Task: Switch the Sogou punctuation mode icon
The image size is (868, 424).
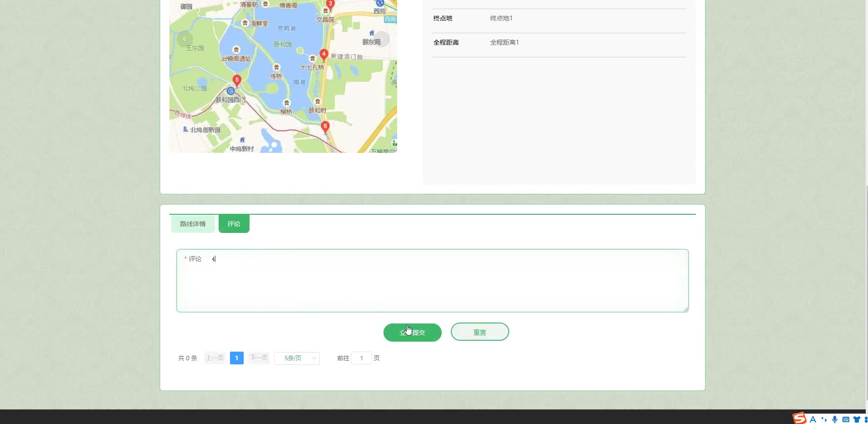Action: tap(824, 419)
